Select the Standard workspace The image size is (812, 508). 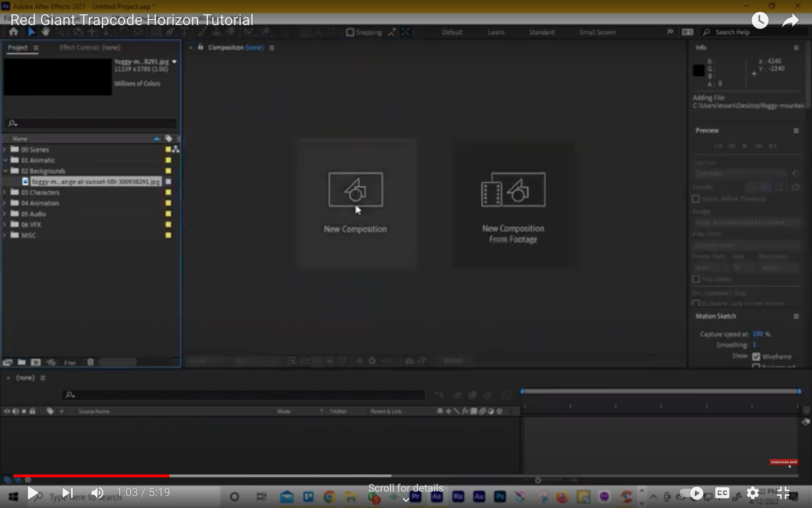[x=541, y=33]
